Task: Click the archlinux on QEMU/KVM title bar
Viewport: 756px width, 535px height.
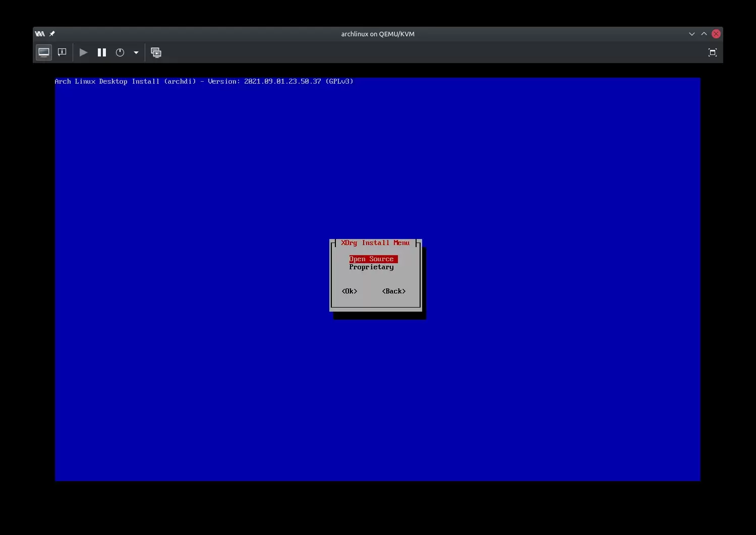Action: (x=378, y=34)
